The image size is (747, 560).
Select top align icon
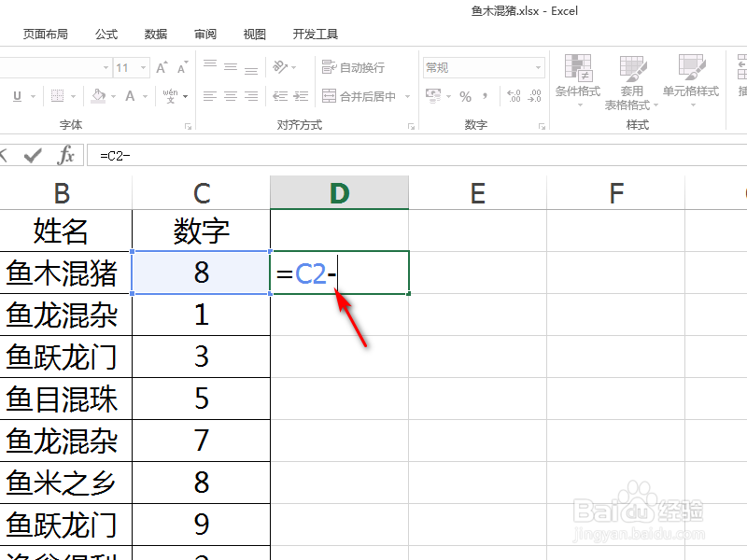210,64
